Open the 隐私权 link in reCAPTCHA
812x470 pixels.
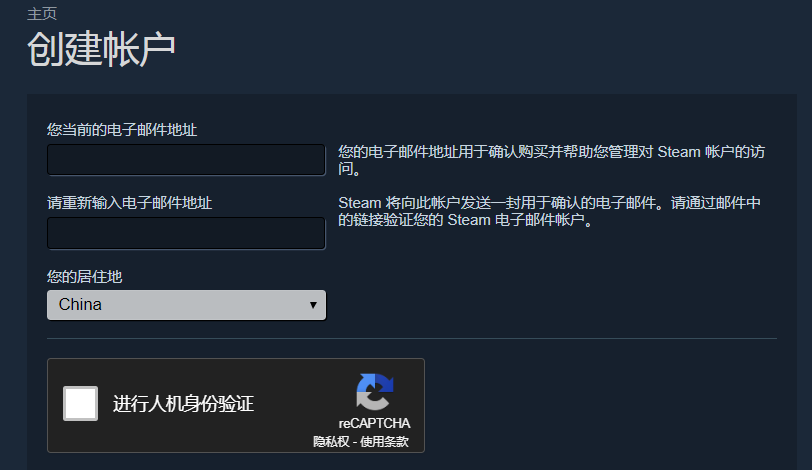[331, 442]
